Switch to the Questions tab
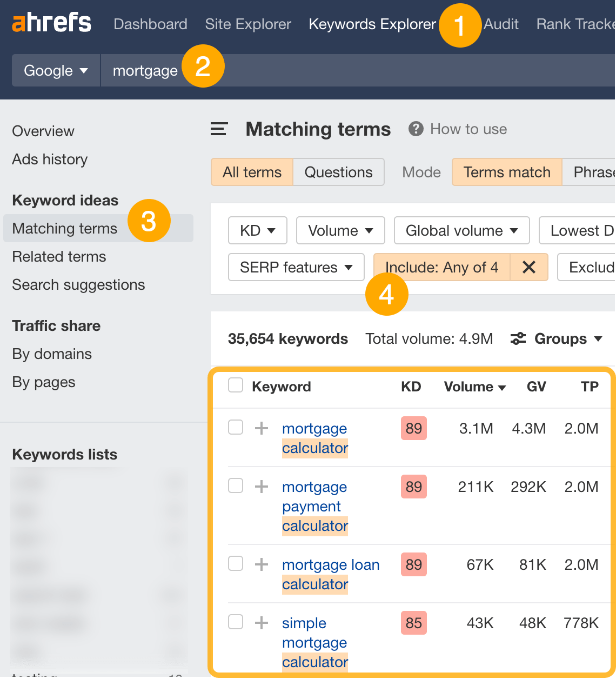The image size is (616, 679). pos(338,172)
